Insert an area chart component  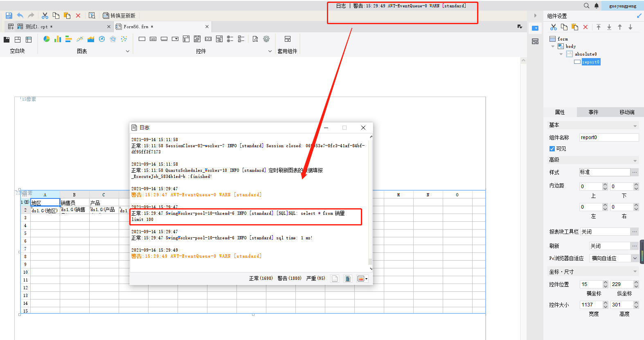(91, 39)
